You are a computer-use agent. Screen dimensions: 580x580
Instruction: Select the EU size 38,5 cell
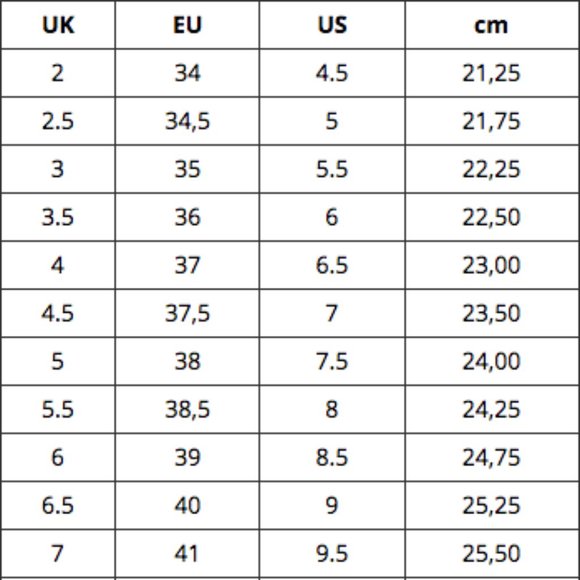[x=187, y=409]
